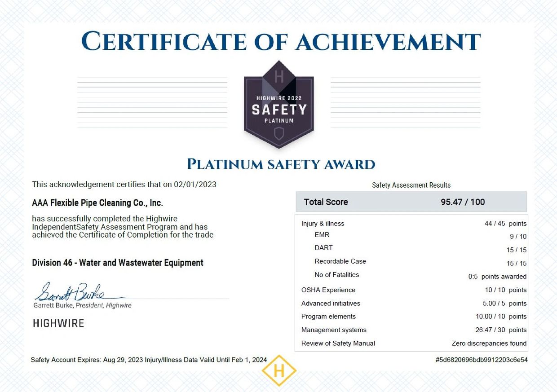
Task: Click the Injury & illness row label
Action: click(x=323, y=224)
